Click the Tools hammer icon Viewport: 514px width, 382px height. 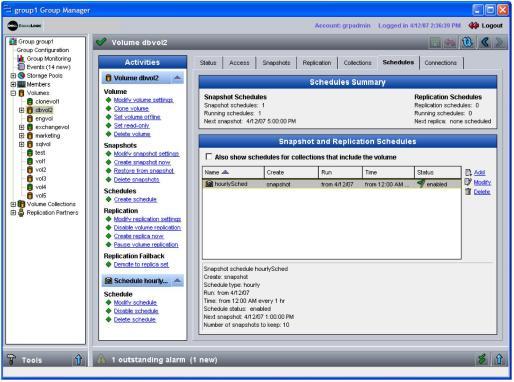(11, 359)
